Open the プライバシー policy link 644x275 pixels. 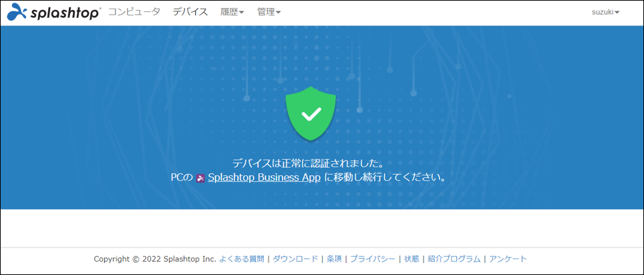(373, 259)
